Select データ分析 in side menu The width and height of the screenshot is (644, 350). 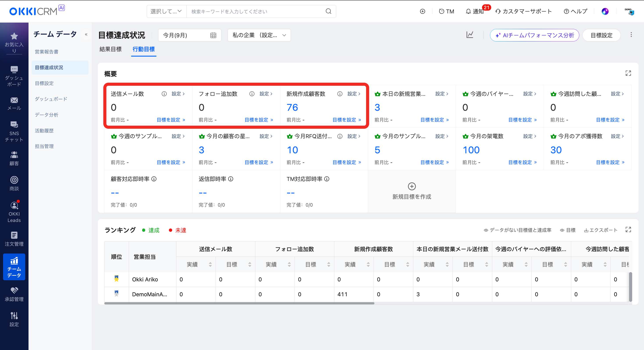47,115
